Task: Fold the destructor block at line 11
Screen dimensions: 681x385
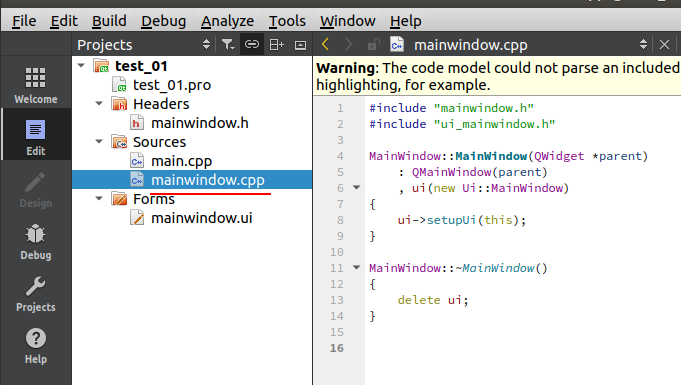Action: tap(357, 268)
